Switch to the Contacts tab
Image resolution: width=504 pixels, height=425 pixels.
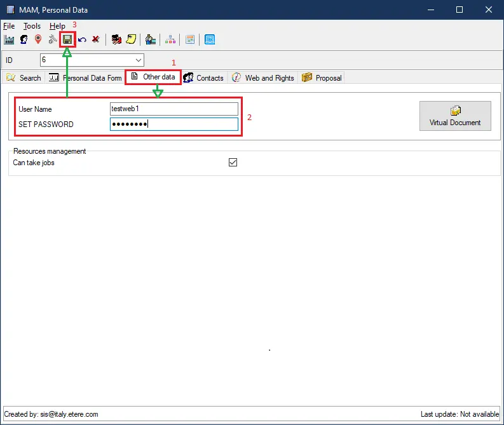tap(203, 78)
